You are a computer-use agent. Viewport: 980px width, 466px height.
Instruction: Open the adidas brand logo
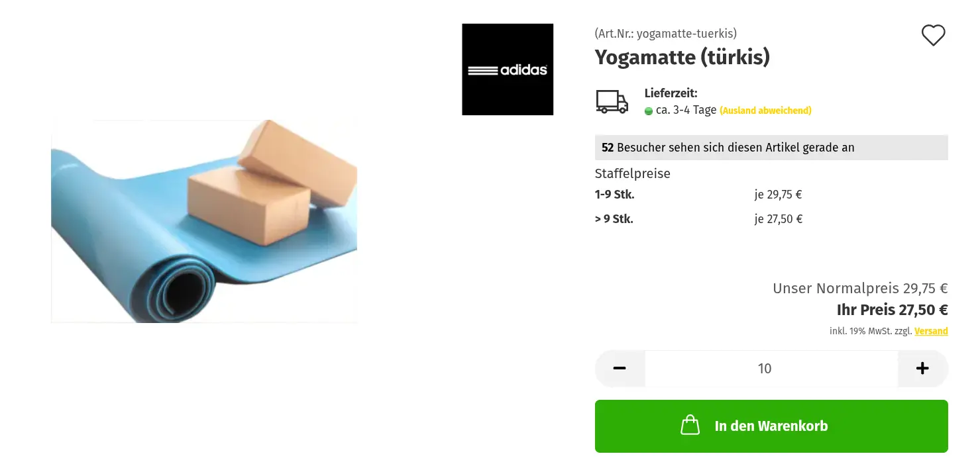click(x=508, y=70)
